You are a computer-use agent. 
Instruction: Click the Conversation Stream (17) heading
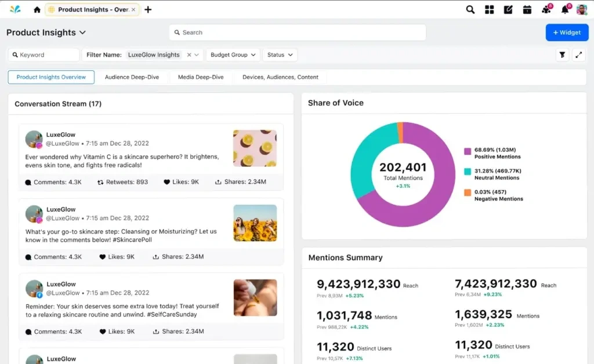tap(58, 104)
